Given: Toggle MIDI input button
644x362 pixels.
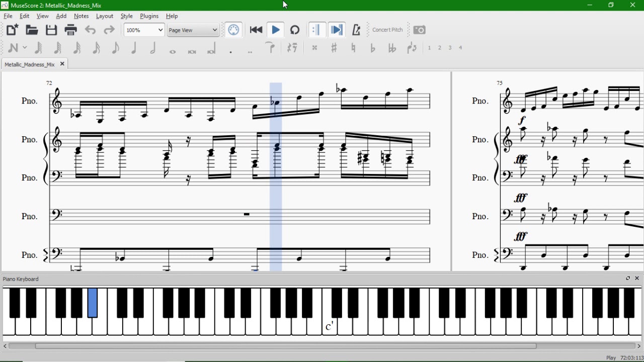Looking at the screenshot, I should point(233,30).
